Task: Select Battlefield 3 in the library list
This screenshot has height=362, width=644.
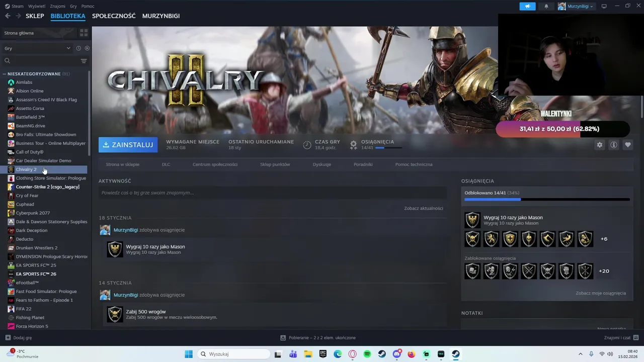Action: 30,117
